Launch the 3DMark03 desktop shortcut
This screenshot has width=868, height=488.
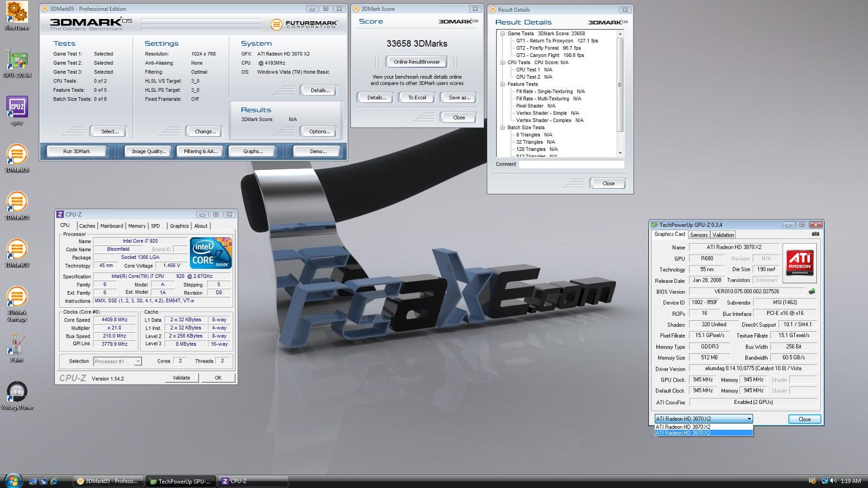[17, 253]
